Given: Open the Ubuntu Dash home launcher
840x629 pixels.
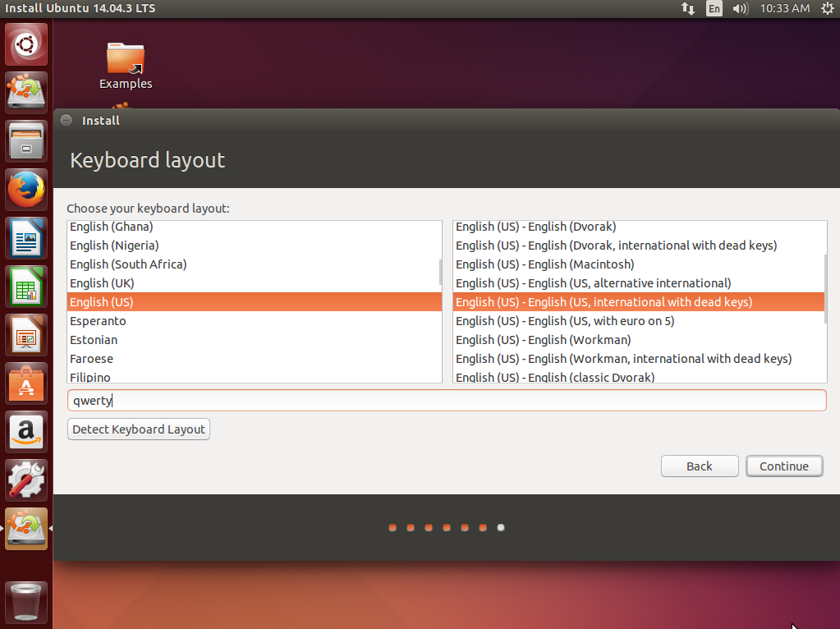Looking at the screenshot, I should click(x=26, y=44).
